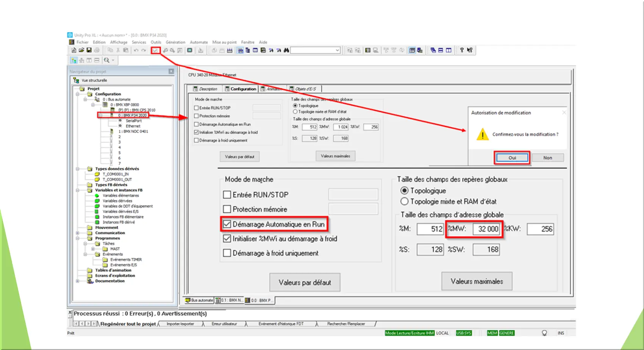644x350 pixels.
Task: Expand the Communication tree node
Action: (78, 233)
